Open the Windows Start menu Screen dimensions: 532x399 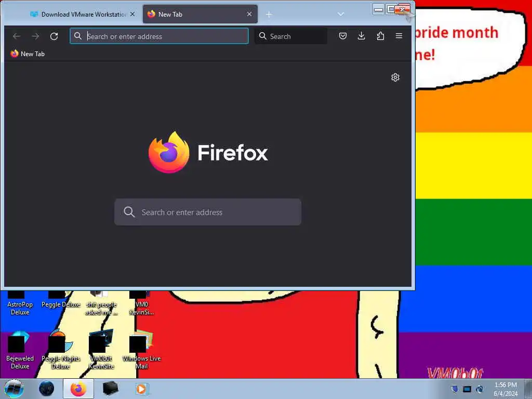pos(14,389)
